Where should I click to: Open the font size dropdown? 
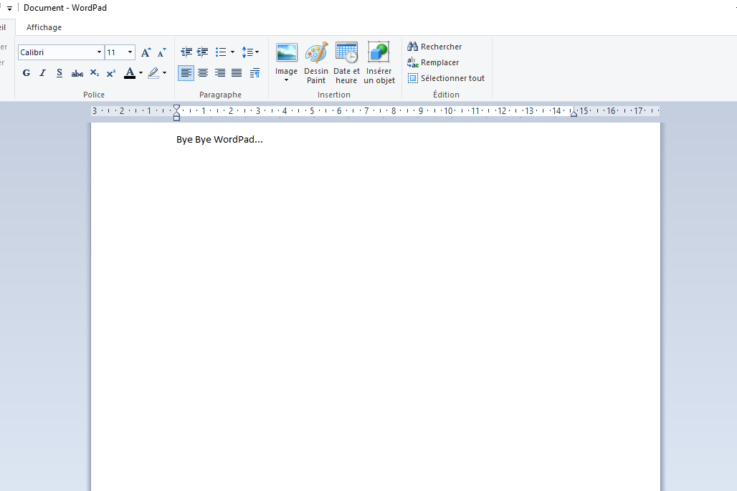click(x=130, y=52)
